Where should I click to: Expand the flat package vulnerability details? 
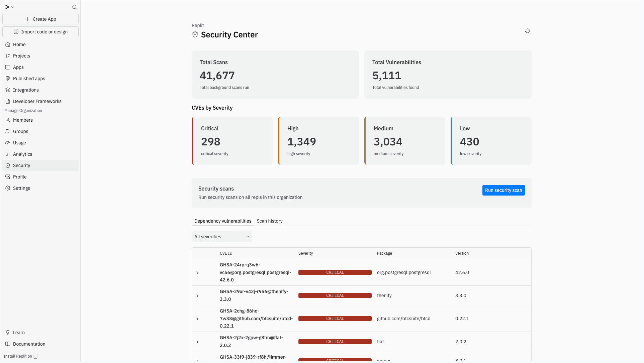click(x=197, y=342)
